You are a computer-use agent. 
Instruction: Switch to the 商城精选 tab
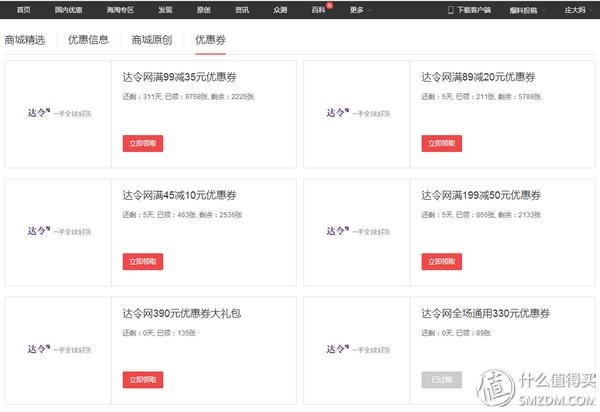point(25,40)
